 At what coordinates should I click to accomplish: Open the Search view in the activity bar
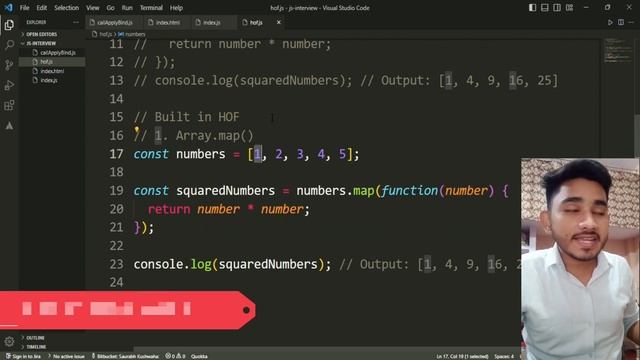point(9,44)
